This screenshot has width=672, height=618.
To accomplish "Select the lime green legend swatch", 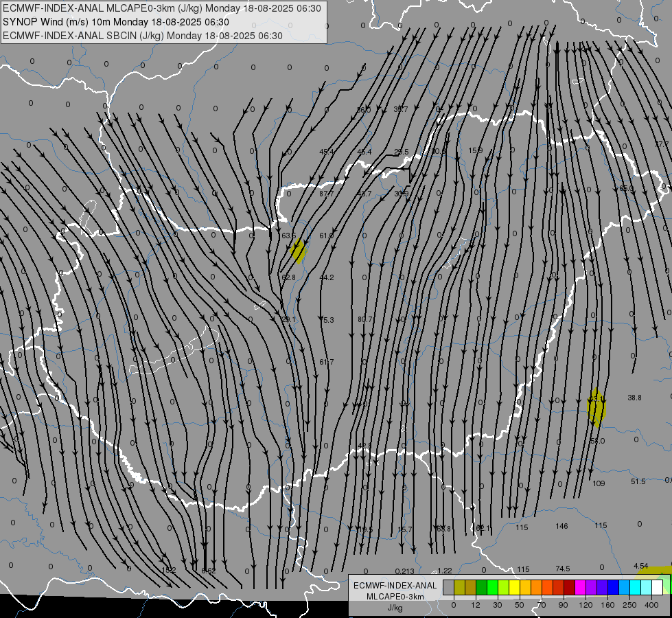I will click(x=504, y=587).
